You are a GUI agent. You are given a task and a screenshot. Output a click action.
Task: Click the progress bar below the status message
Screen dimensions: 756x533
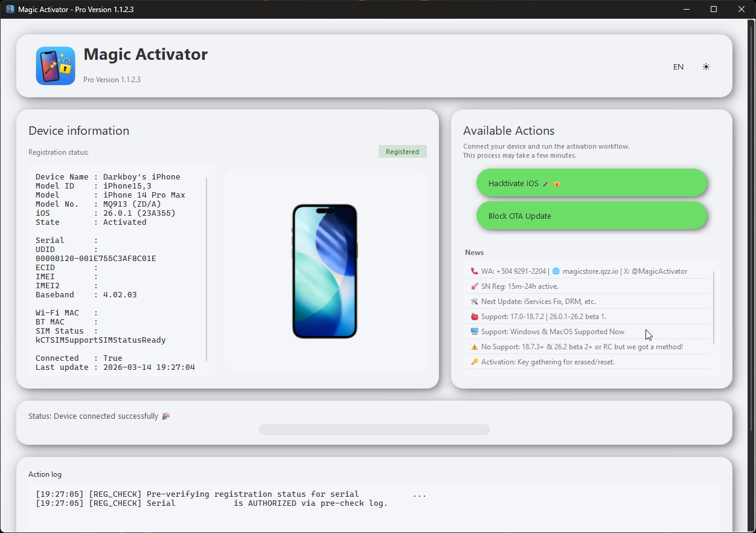pyautogui.click(x=374, y=429)
